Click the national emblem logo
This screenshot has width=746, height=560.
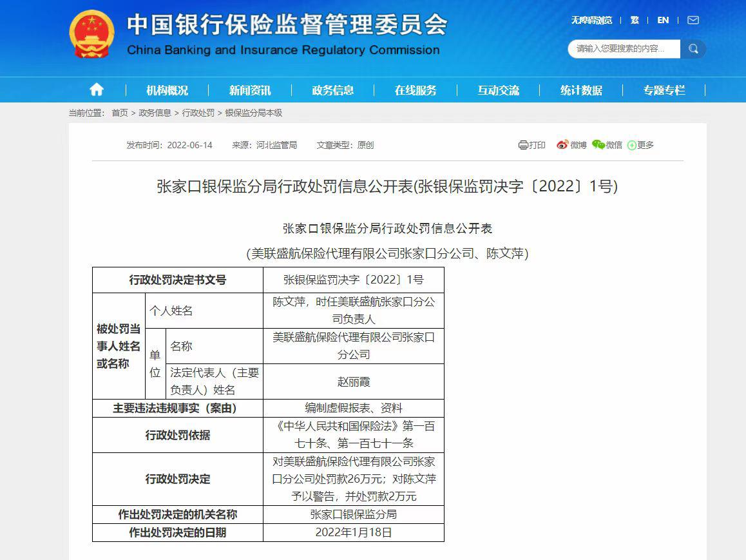(91, 34)
